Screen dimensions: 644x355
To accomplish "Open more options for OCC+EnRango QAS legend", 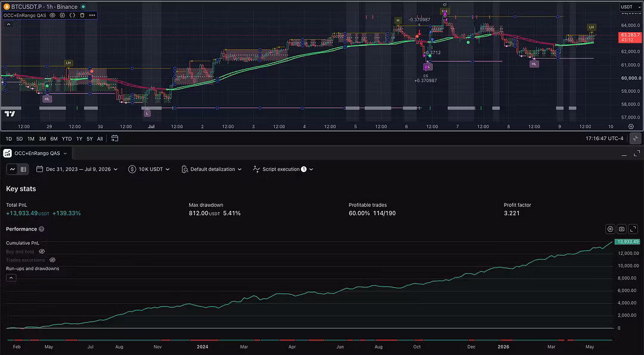I will click(x=92, y=15).
